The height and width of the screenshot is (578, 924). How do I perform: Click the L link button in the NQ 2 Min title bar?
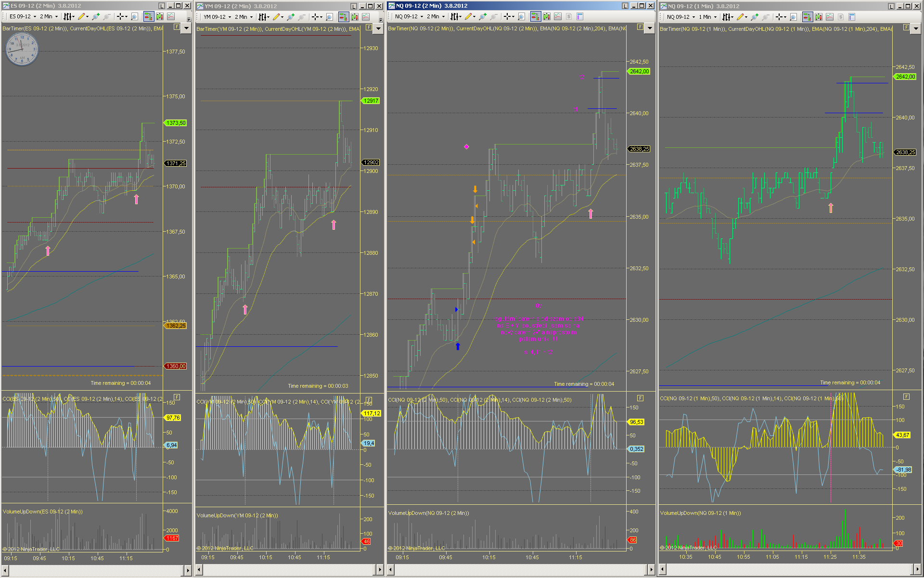[x=625, y=6]
